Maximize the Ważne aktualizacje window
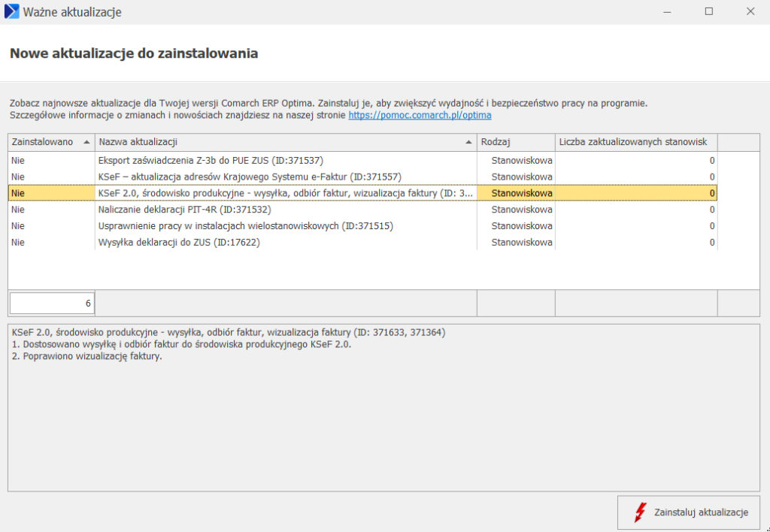This screenshot has height=532, width=770. tap(708, 12)
